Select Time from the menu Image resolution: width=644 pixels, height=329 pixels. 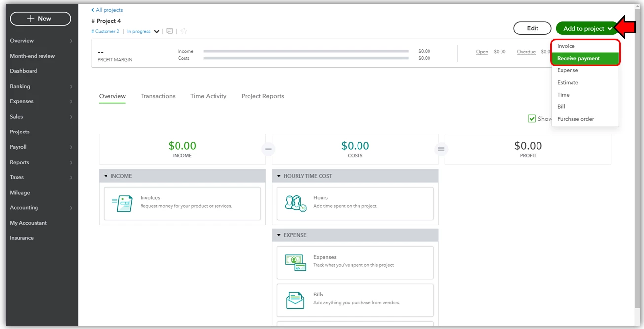click(585, 95)
